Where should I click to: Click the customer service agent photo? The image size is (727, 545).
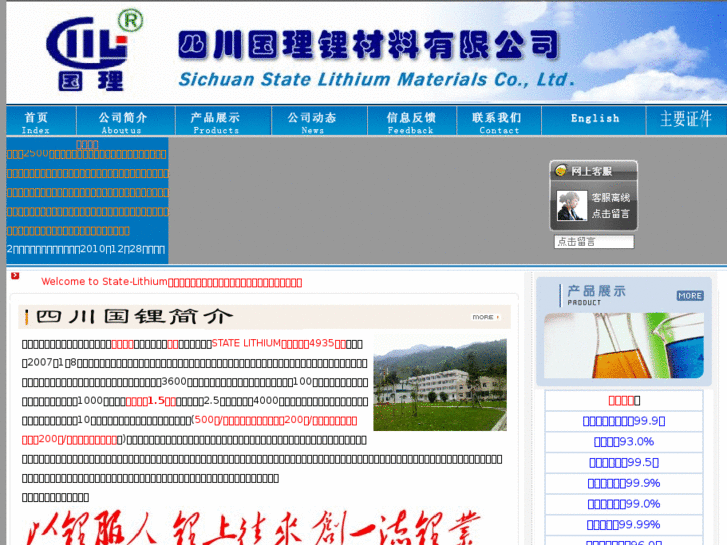pyautogui.click(x=571, y=205)
